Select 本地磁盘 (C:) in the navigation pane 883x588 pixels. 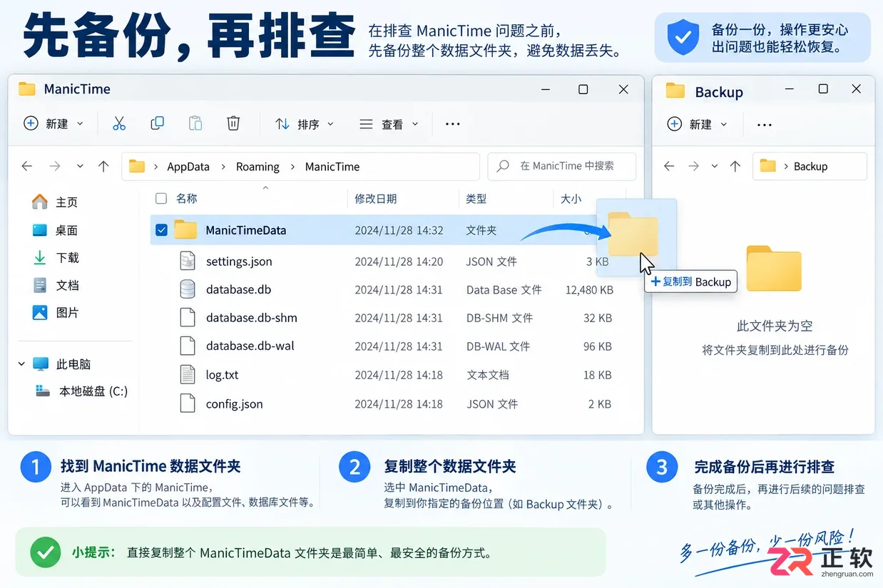82,391
